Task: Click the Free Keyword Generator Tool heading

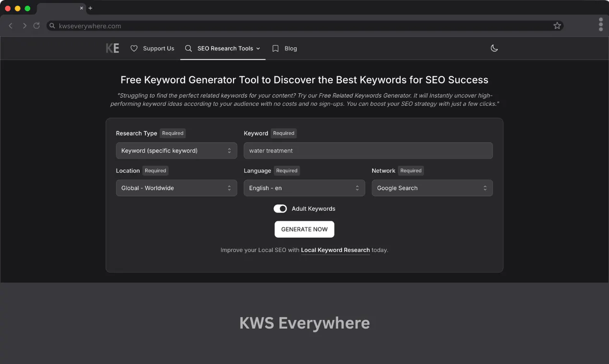Action: point(304,80)
